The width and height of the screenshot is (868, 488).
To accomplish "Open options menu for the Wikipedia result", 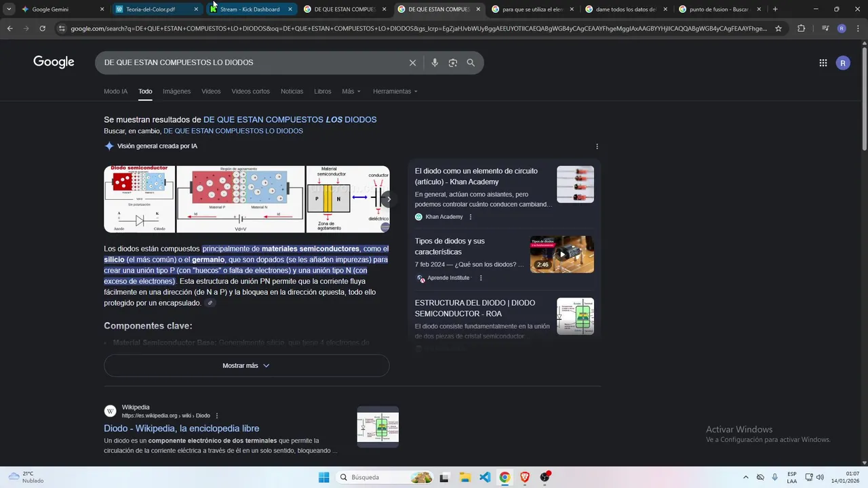I will [x=217, y=415].
